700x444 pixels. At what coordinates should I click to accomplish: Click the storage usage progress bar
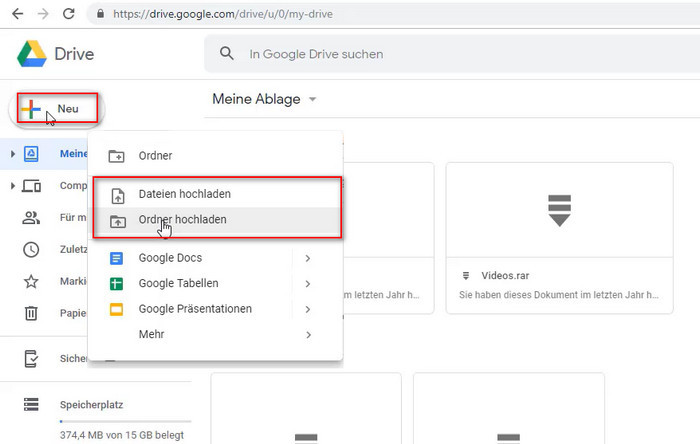[125, 421]
